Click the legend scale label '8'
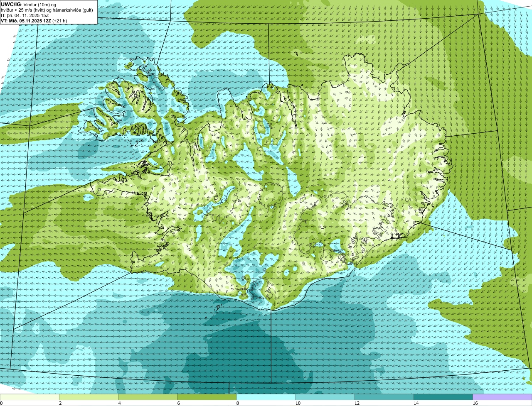This screenshot has height=406, width=532. point(237,403)
